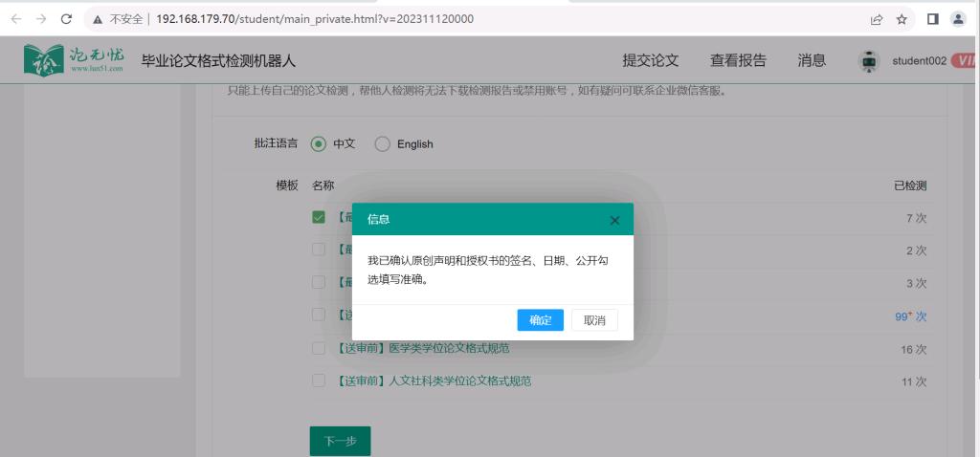This screenshot has width=980, height=457.
Task: Check the 人文社科类学位论文格式规范 template checkbox
Action: coord(319,381)
